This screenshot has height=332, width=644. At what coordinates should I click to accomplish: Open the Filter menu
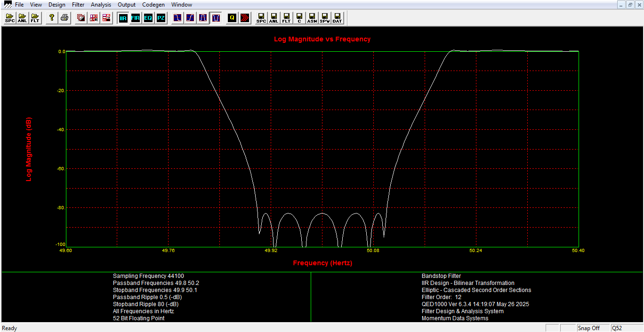(x=79, y=5)
